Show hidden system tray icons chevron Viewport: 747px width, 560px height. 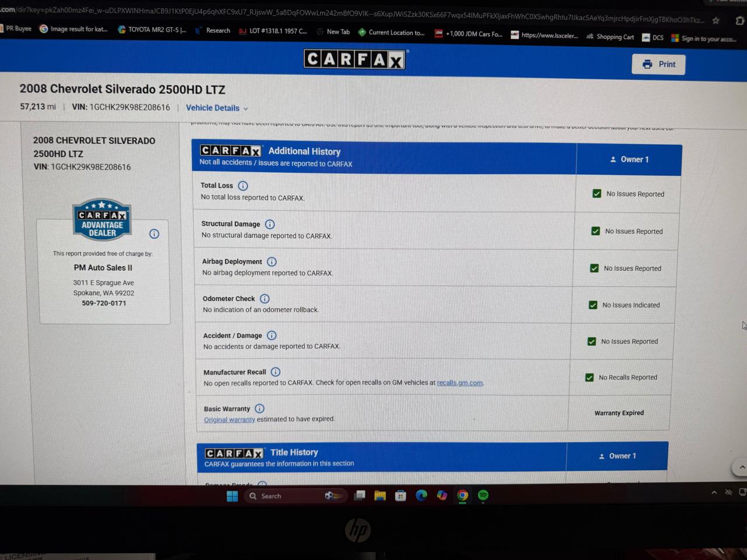tap(714, 492)
